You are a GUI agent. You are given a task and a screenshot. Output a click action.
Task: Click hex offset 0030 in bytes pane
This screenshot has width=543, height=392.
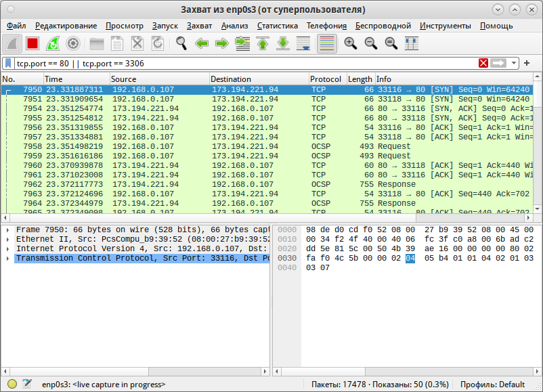tap(287, 259)
